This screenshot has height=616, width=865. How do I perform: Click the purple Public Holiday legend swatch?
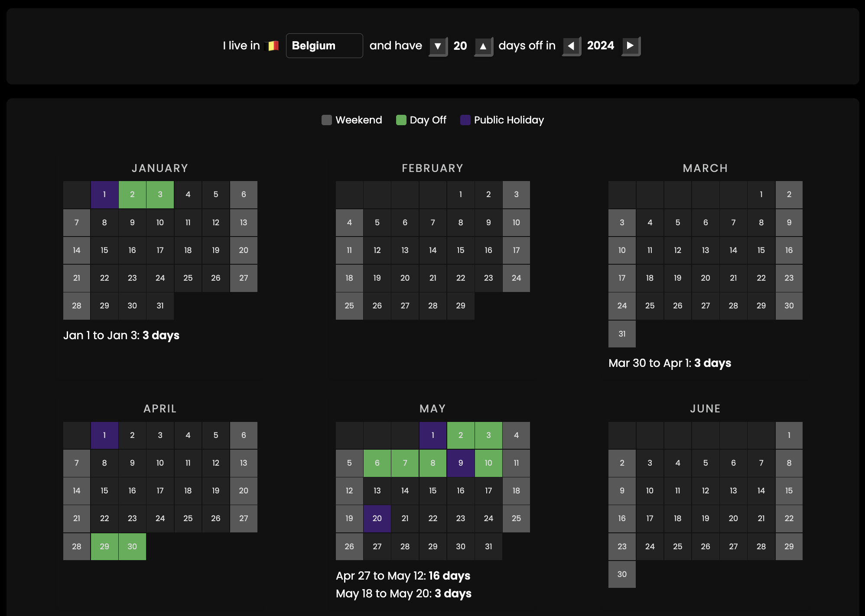(x=465, y=120)
